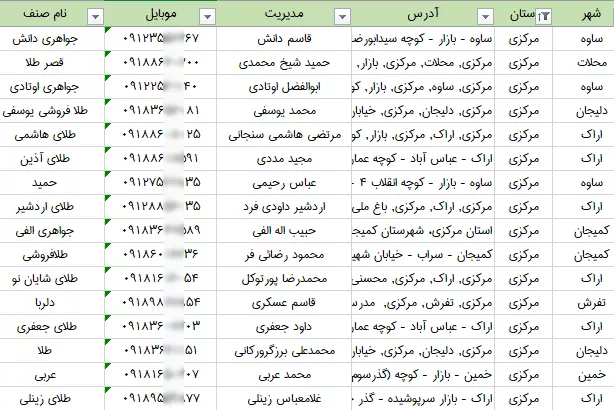The height and width of the screenshot is (410, 614).
Task: Select cell طلای جعفری
Action: pos(52,327)
